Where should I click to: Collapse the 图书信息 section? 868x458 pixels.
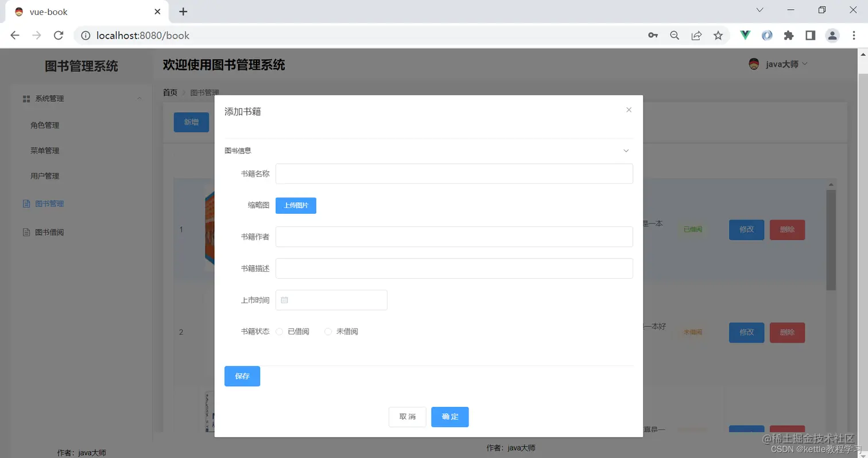tap(626, 150)
